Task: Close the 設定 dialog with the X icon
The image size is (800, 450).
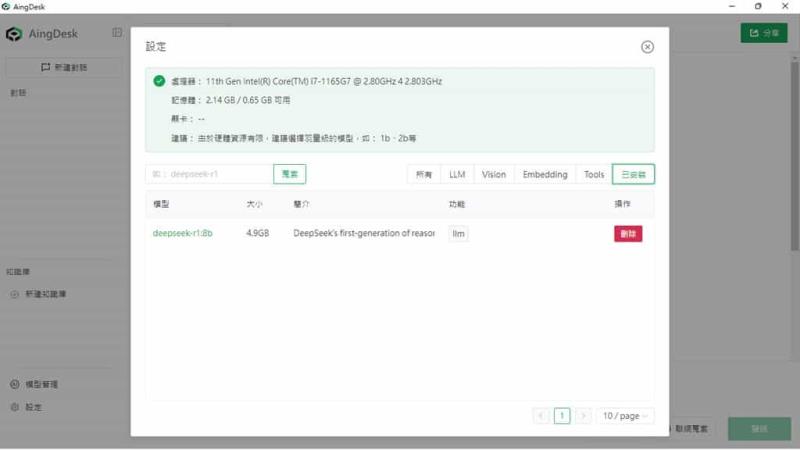Action: [x=647, y=47]
